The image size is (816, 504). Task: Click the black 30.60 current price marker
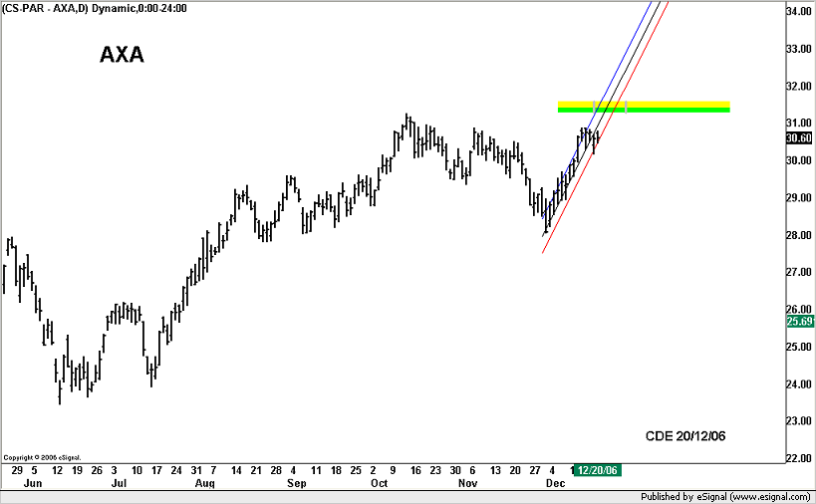point(800,138)
